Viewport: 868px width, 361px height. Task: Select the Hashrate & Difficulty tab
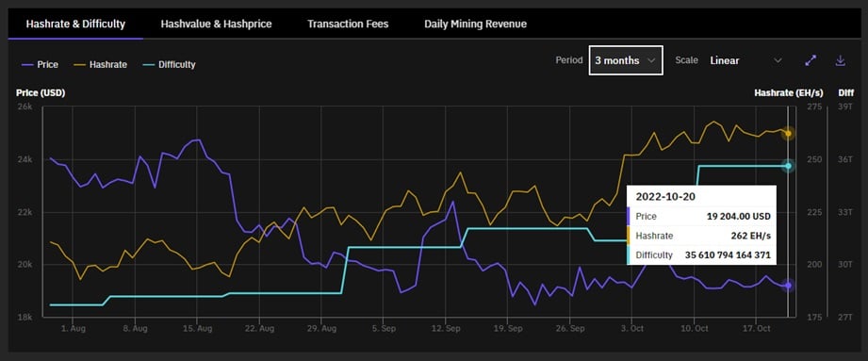(75, 24)
